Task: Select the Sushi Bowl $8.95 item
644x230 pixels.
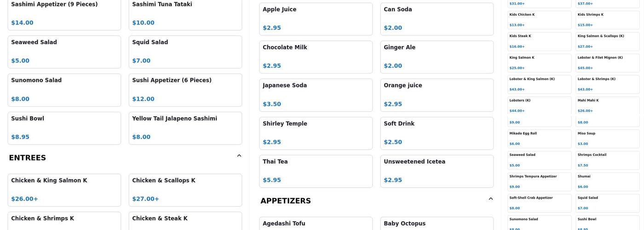Action: point(64,128)
